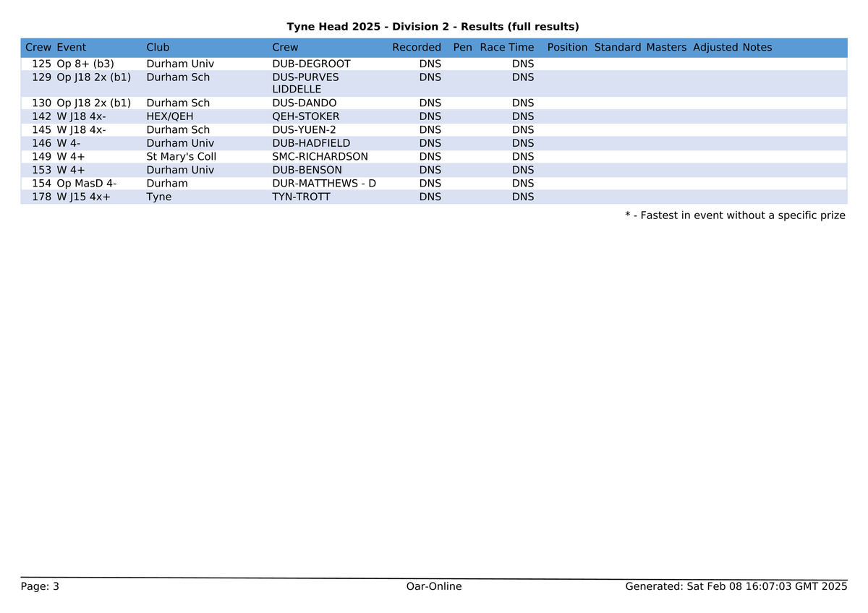
Task: Click crew name 'DUS-YUEN-2'
Action: pos(305,130)
